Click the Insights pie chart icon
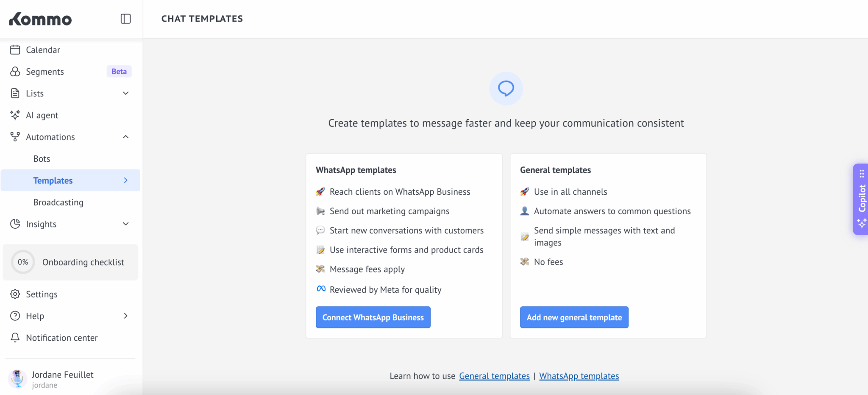Image resolution: width=868 pixels, height=395 pixels. [x=15, y=224]
